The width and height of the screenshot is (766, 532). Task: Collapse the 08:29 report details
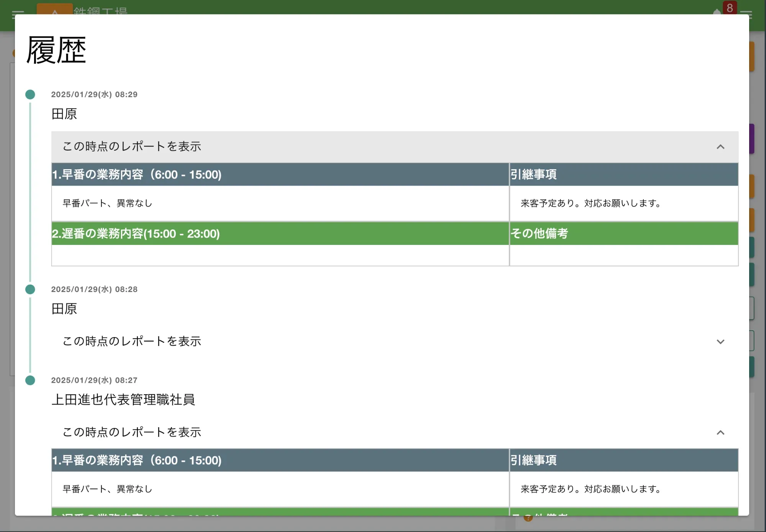[x=722, y=147]
